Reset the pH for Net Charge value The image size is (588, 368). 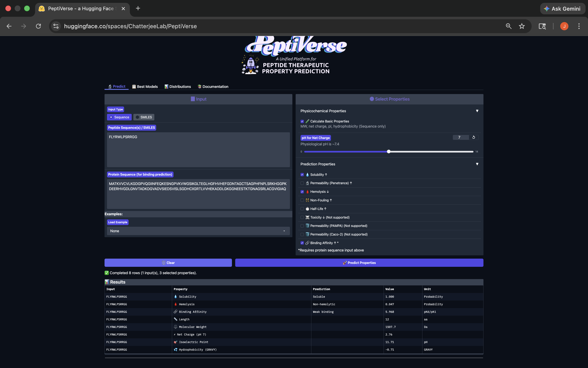[x=473, y=137]
